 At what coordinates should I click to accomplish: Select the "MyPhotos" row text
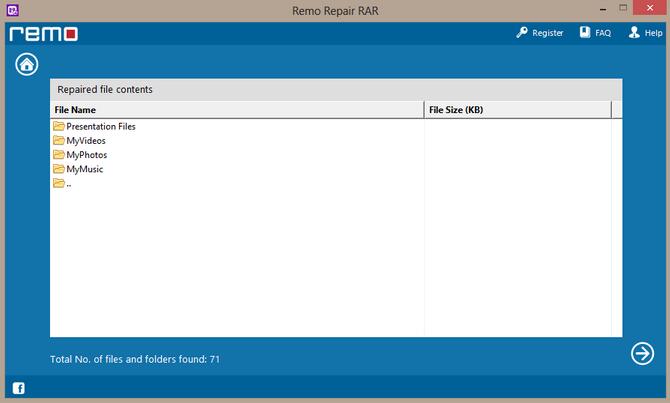coord(87,155)
